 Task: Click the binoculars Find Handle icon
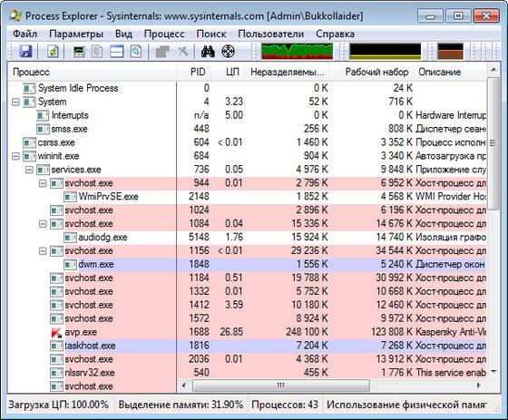point(208,51)
